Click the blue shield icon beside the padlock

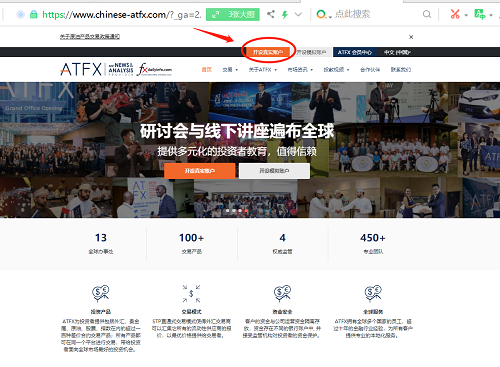[x=20, y=14]
